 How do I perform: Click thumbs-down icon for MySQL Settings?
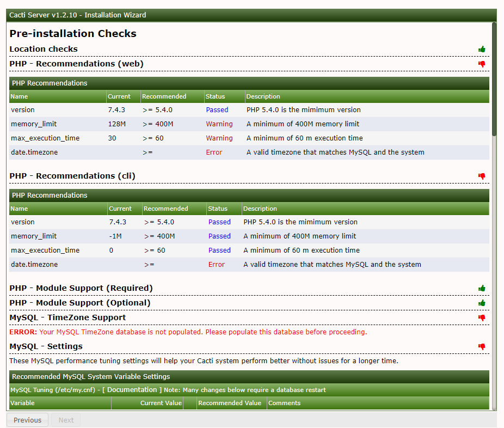(x=482, y=347)
